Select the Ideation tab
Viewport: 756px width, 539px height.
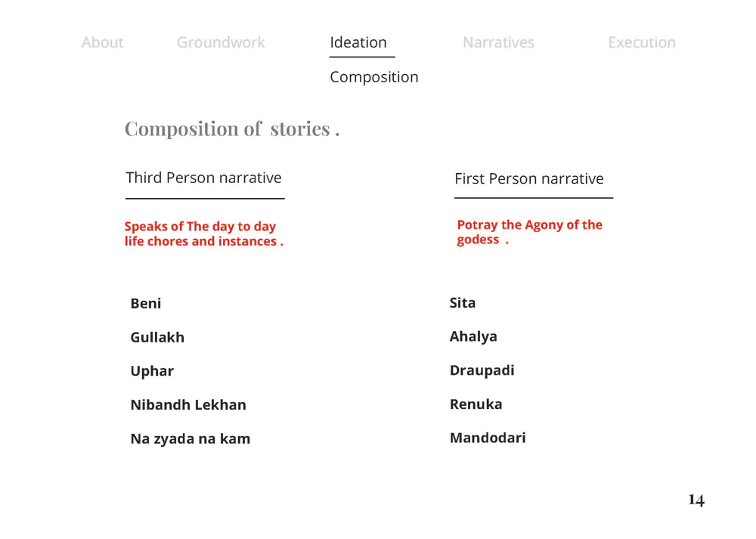pos(358,42)
